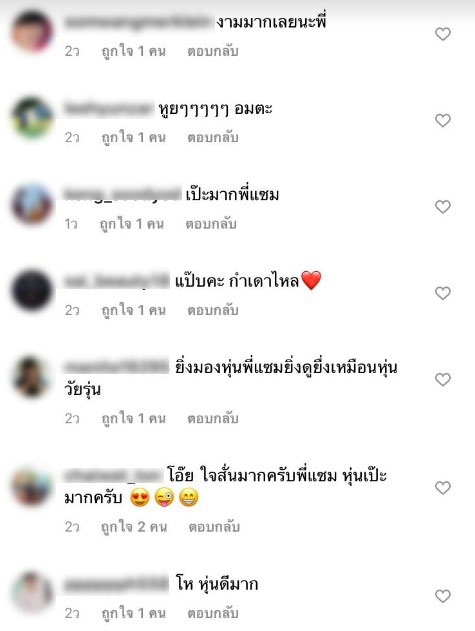Reply to the 'แป๊บคะ กำเดาไหล' comment
Screen dimensions: 475x631
[x=213, y=310]
